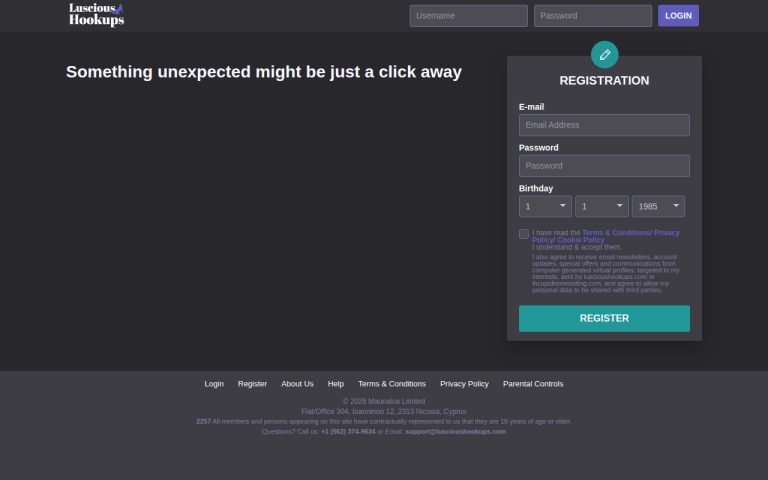Click the pencil icon above Registration

click(x=604, y=55)
